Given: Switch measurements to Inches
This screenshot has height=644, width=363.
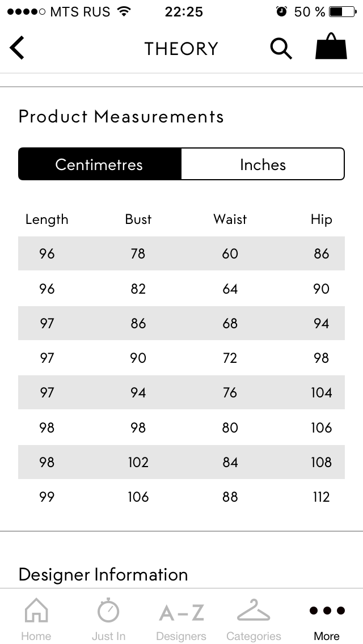Looking at the screenshot, I should pos(263,164).
